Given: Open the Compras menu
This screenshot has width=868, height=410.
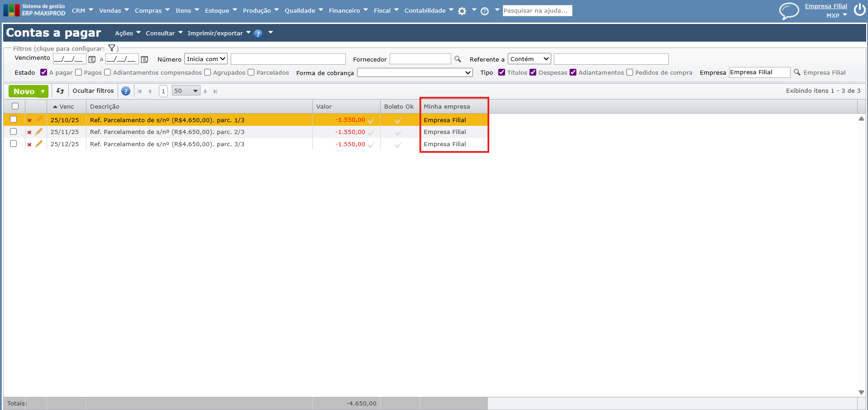Looking at the screenshot, I should tap(152, 11).
